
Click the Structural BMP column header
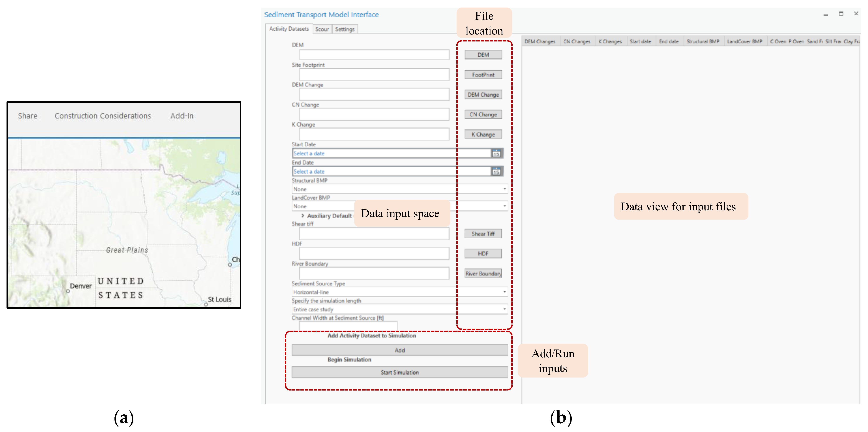tap(703, 41)
